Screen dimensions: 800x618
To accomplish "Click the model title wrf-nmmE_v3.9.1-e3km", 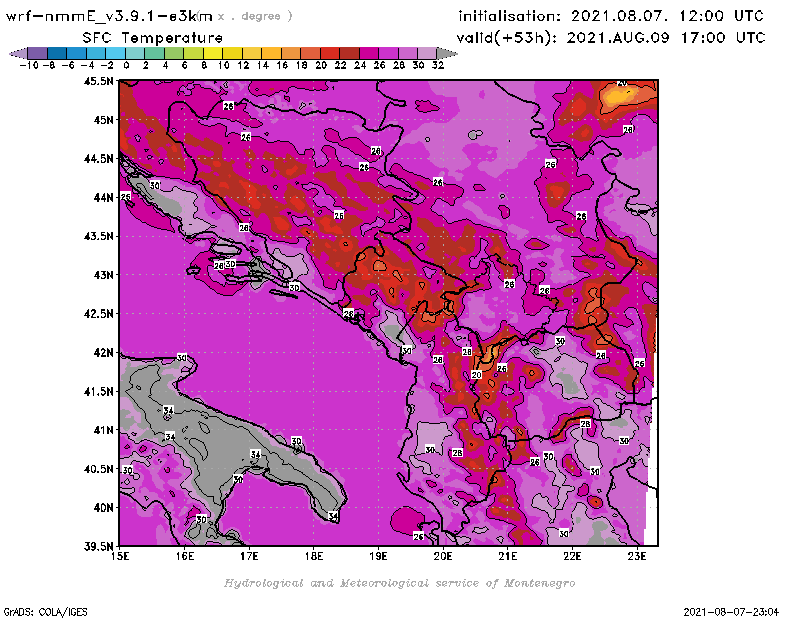I will pyautogui.click(x=109, y=16).
